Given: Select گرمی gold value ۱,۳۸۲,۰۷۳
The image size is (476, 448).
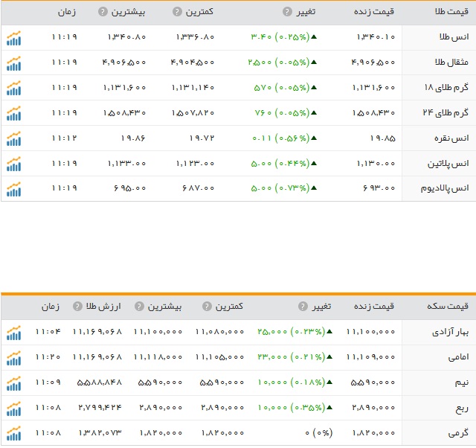Looking at the screenshot, I should point(100,433).
